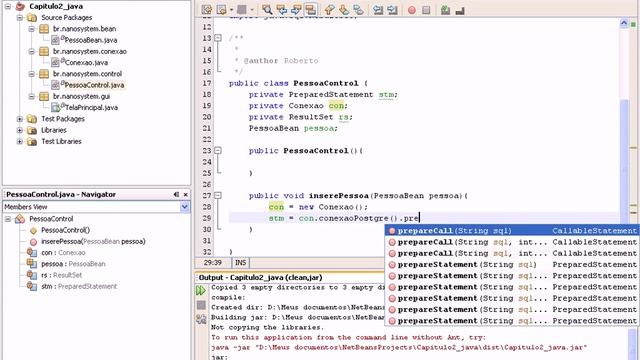Click editor vertical scrollbar up arrow

click(x=624, y=23)
